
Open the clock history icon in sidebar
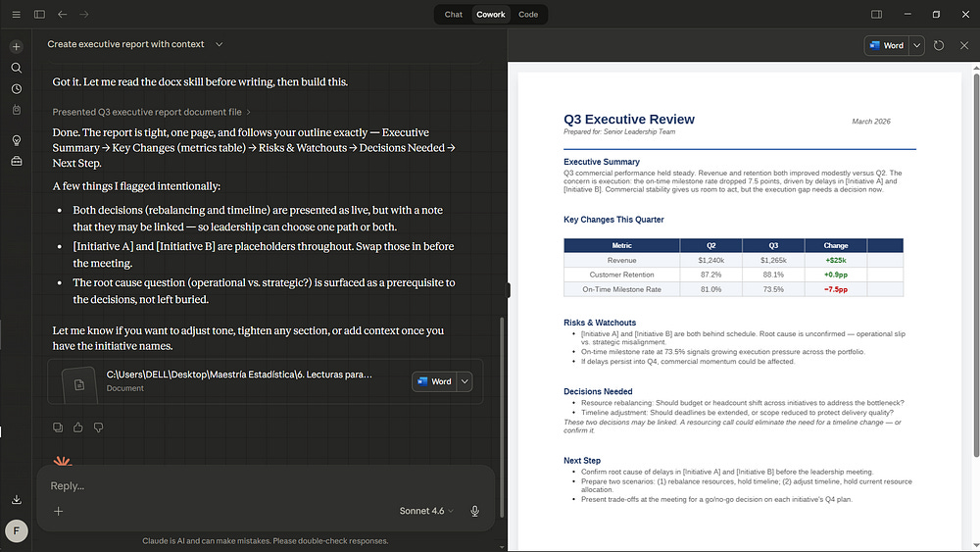click(17, 89)
